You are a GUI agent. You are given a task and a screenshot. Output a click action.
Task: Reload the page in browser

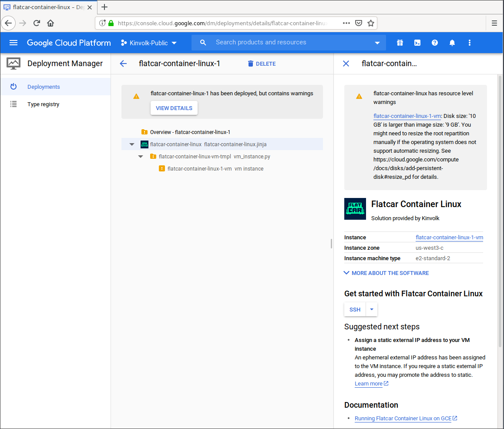pyautogui.click(x=37, y=23)
